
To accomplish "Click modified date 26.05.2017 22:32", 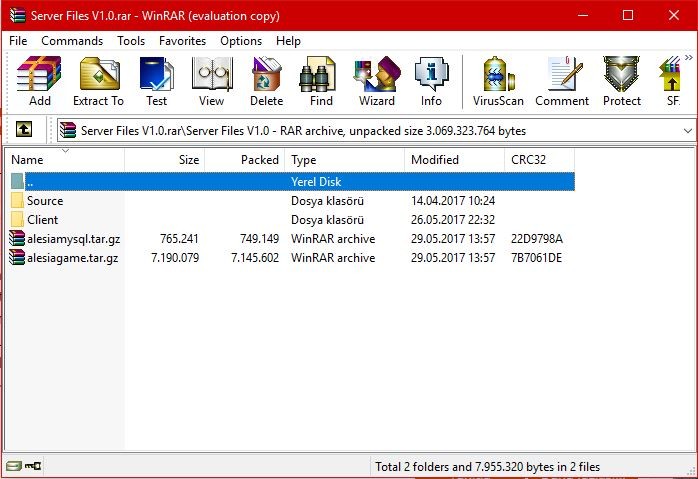I will pos(453,220).
